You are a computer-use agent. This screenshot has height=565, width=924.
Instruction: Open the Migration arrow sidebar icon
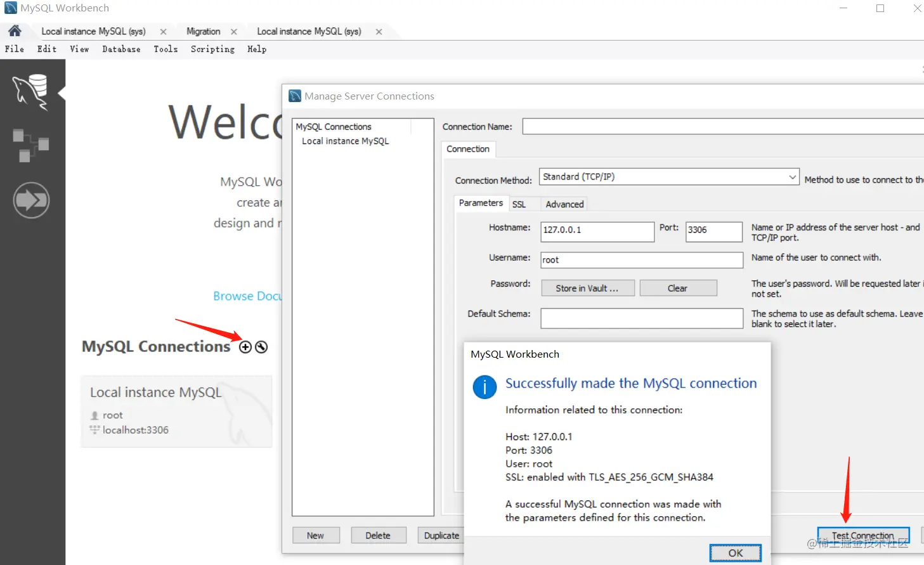(31, 200)
